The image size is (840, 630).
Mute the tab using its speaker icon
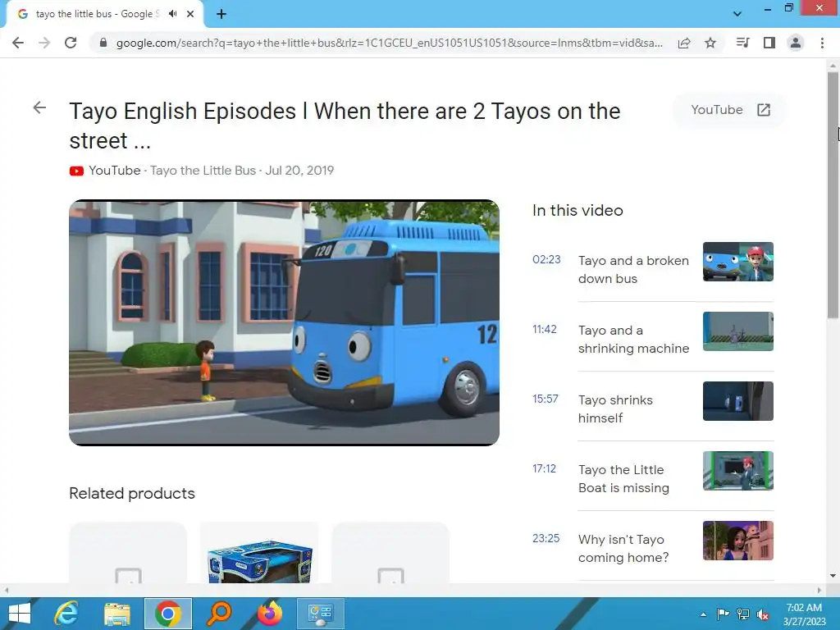tap(172, 14)
